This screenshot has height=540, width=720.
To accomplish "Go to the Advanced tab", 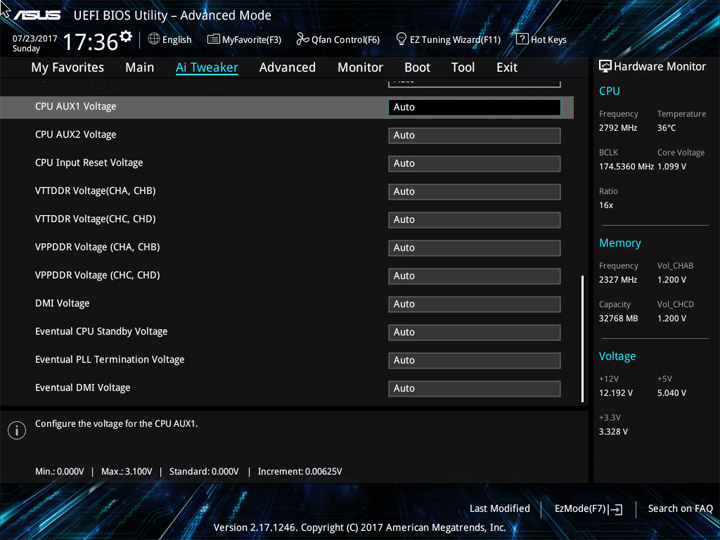I will point(287,68).
